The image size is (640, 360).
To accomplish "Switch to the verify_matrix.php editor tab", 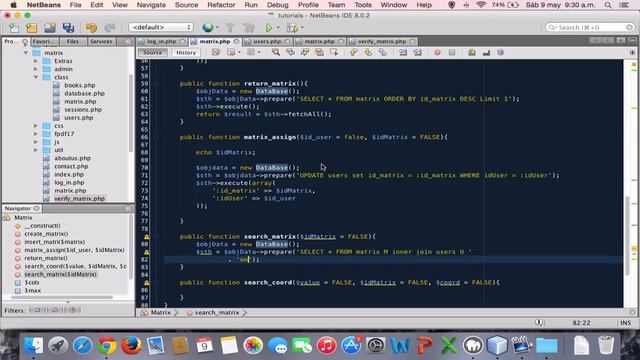I will (382, 41).
